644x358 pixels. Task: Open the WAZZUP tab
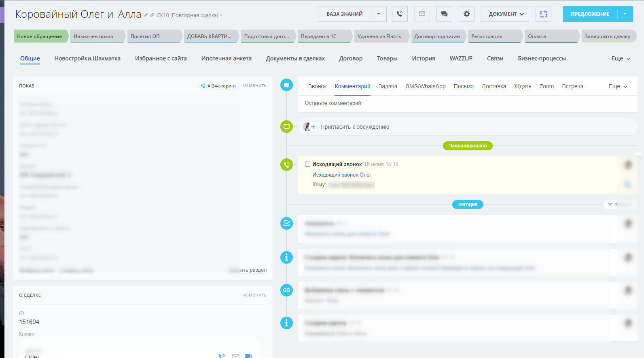(x=461, y=58)
